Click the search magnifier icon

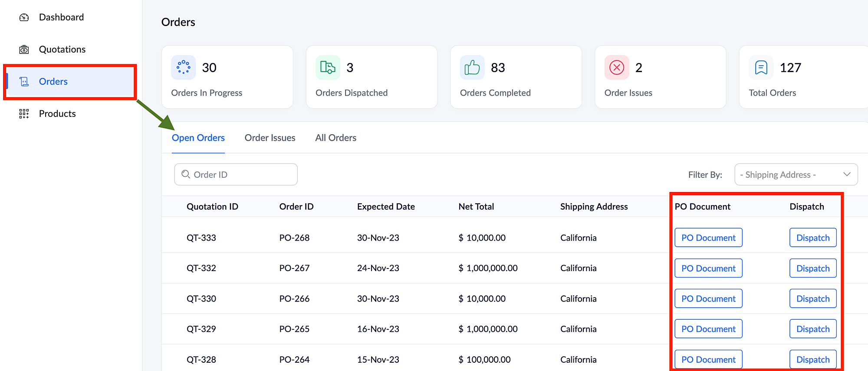pos(186,174)
